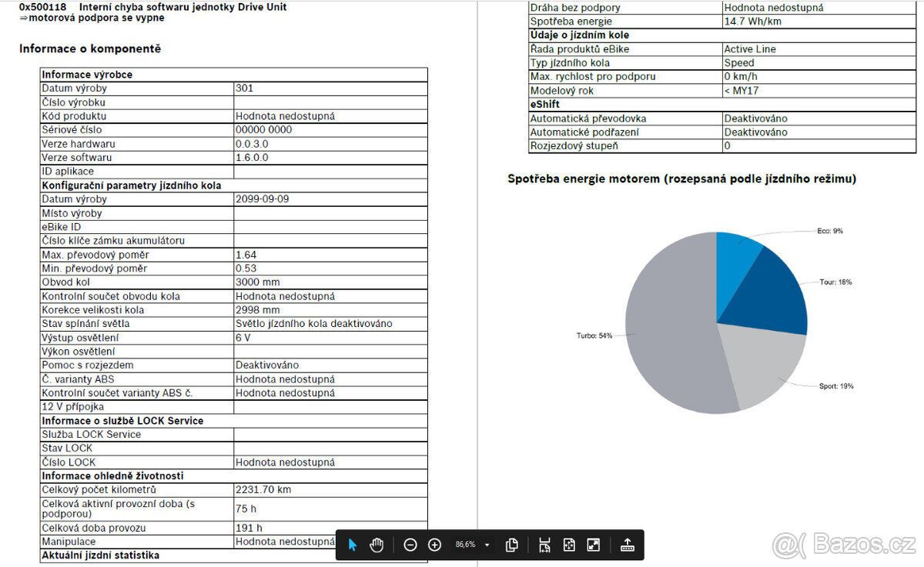Click the Bazos.cz watermark logo
This screenshot has height=567, width=924.
(x=844, y=543)
